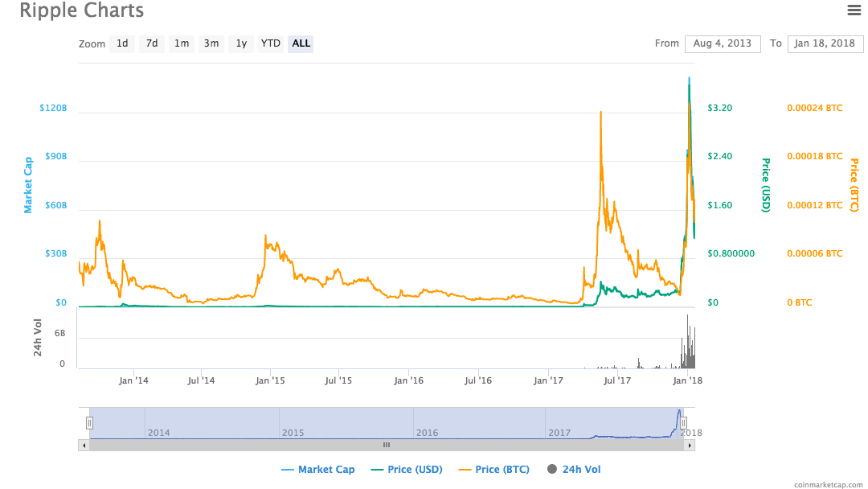Image resolution: width=868 pixels, height=489 pixels.
Task: Click the $120B market cap axis label
Action: point(53,108)
